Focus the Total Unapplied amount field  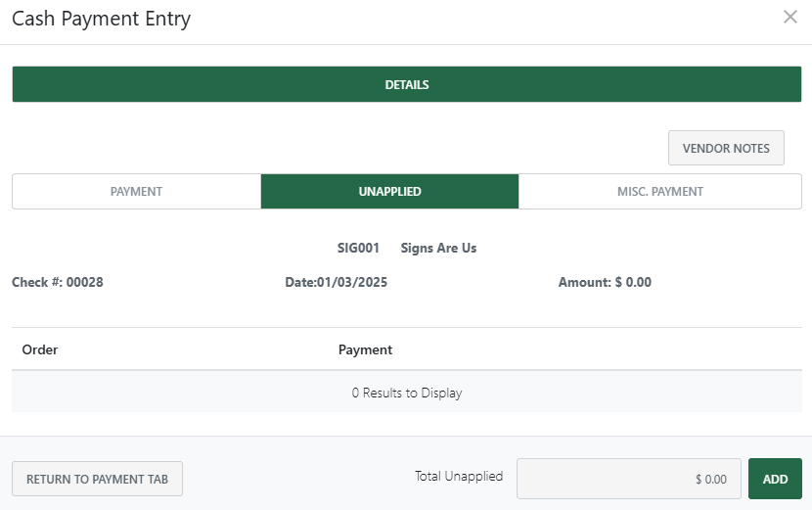(x=628, y=480)
